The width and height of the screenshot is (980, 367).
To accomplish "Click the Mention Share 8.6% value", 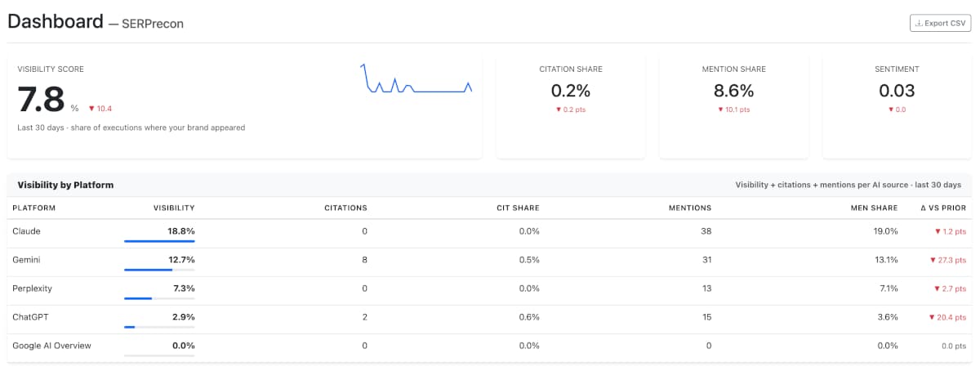I will [733, 91].
